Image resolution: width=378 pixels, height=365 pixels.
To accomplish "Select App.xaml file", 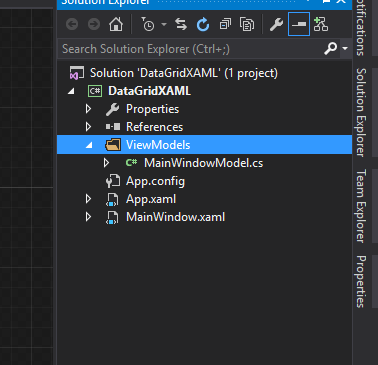I will coord(151,199).
